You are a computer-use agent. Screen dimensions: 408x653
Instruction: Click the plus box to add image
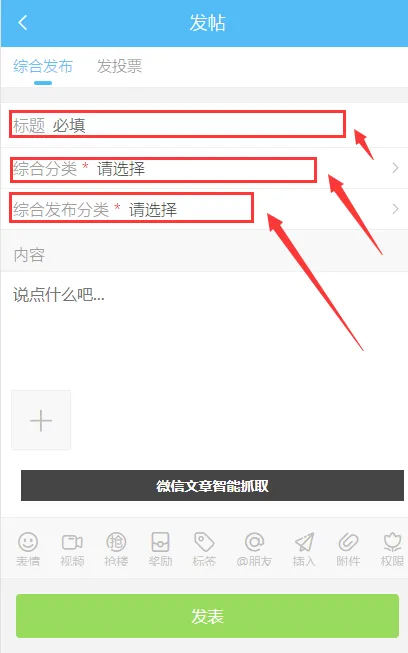coord(41,420)
